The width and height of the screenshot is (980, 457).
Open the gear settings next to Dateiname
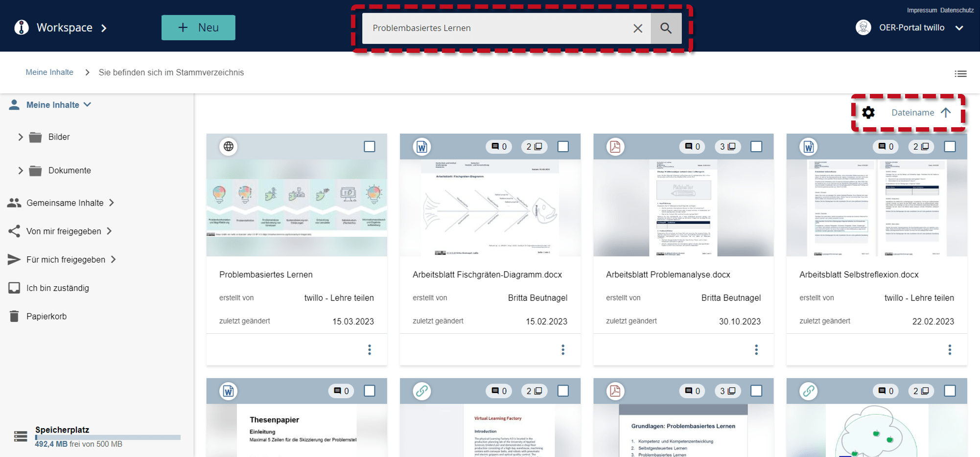[x=868, y=113]
